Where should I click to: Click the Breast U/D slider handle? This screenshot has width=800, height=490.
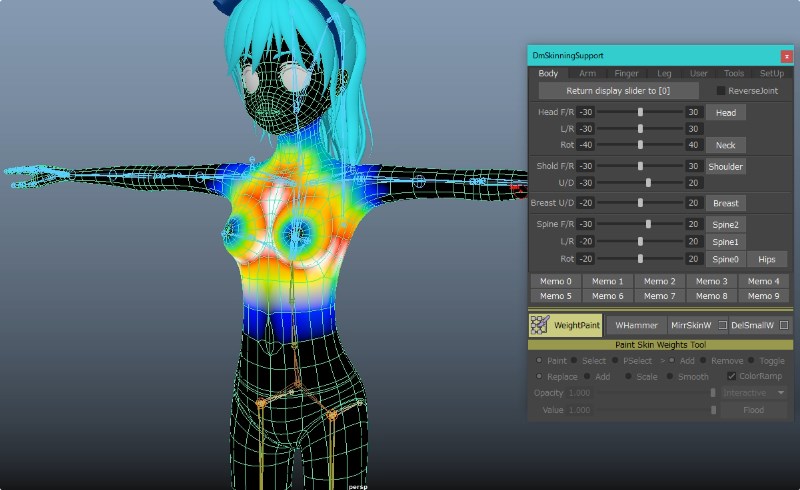640,203
